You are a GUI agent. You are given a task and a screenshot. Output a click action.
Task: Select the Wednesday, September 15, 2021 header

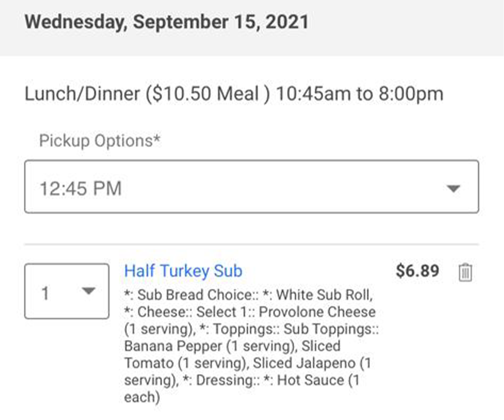pos(167,22)
